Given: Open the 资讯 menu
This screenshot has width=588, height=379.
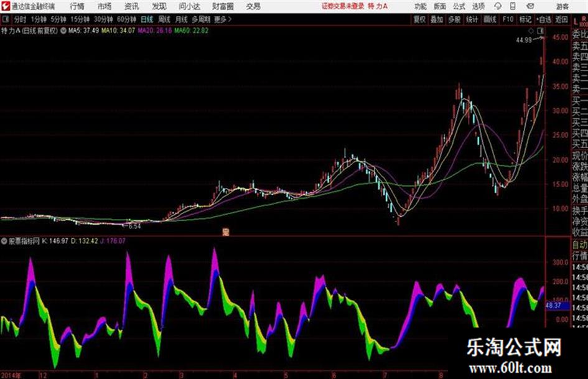Looking at the screenshot, I should click(x=132, y=6).
